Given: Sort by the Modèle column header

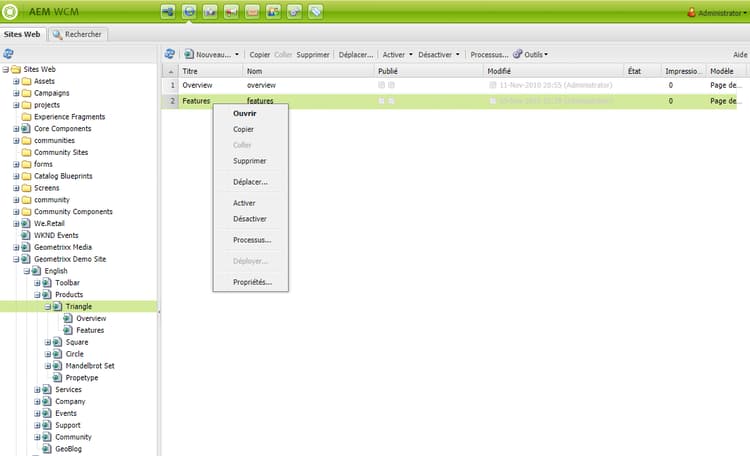Looking at the screenshot, I should point(726,71).
